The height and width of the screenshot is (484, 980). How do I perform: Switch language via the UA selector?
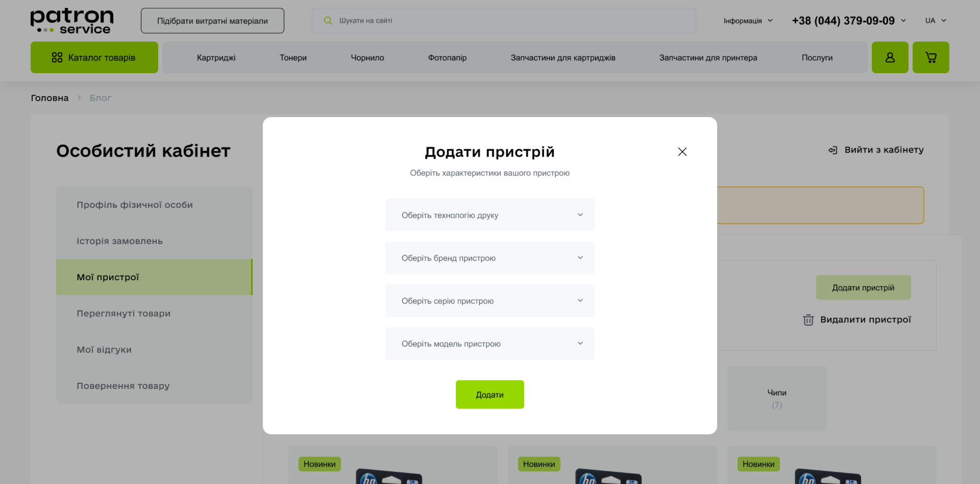(935, 21)
